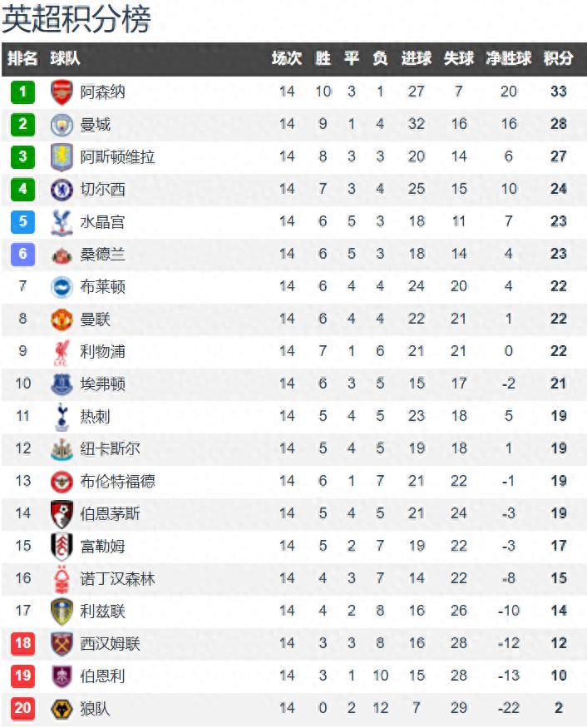
Task: Click the 进球 column header
Action: pos(416,59)
